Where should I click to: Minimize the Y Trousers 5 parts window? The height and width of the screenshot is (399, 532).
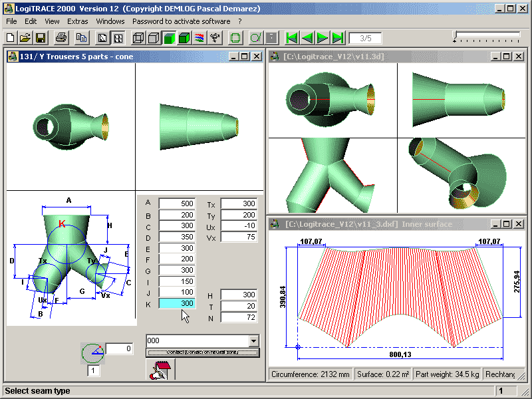[x=233, y=57]
